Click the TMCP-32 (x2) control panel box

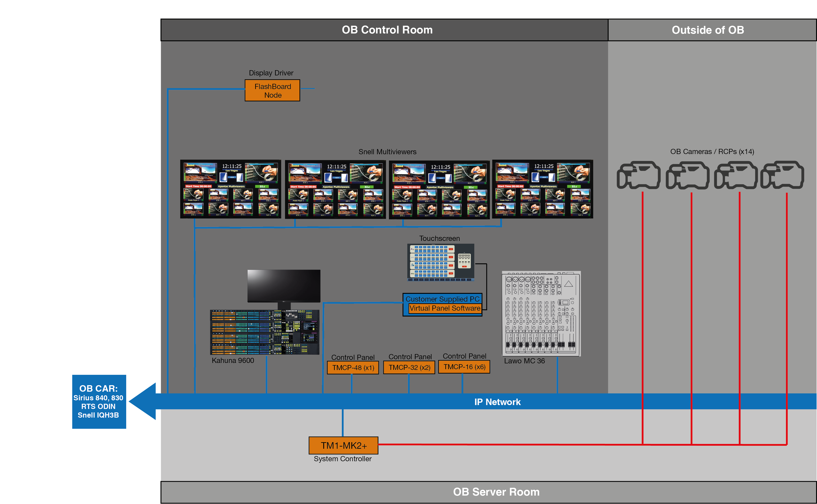[x=409, y=367]
